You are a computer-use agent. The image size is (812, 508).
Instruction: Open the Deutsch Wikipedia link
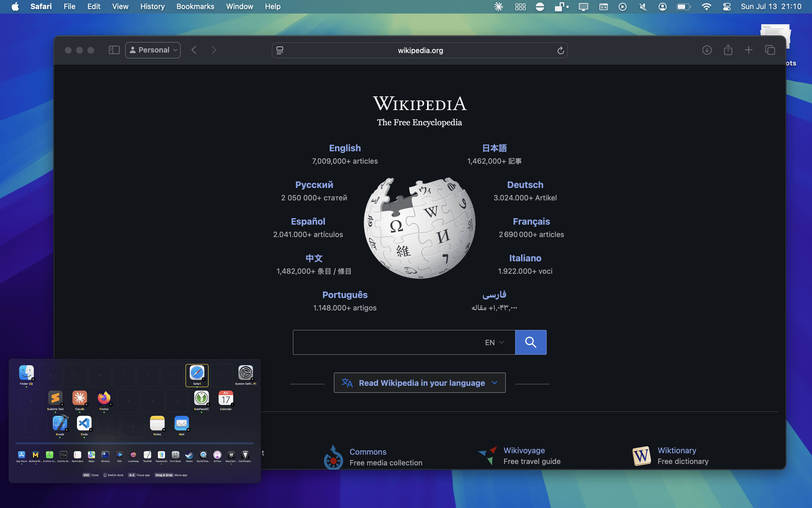click(x=525, y=185)
